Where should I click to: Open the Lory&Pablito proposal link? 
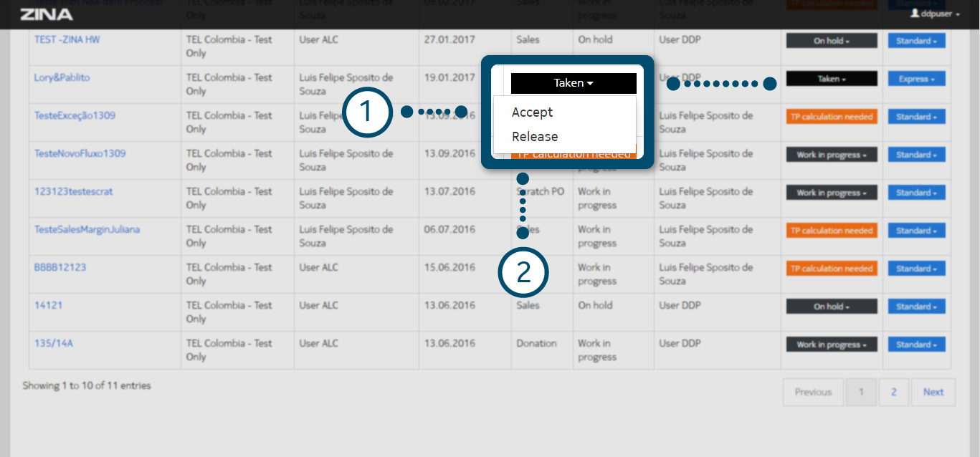point(62,77)
